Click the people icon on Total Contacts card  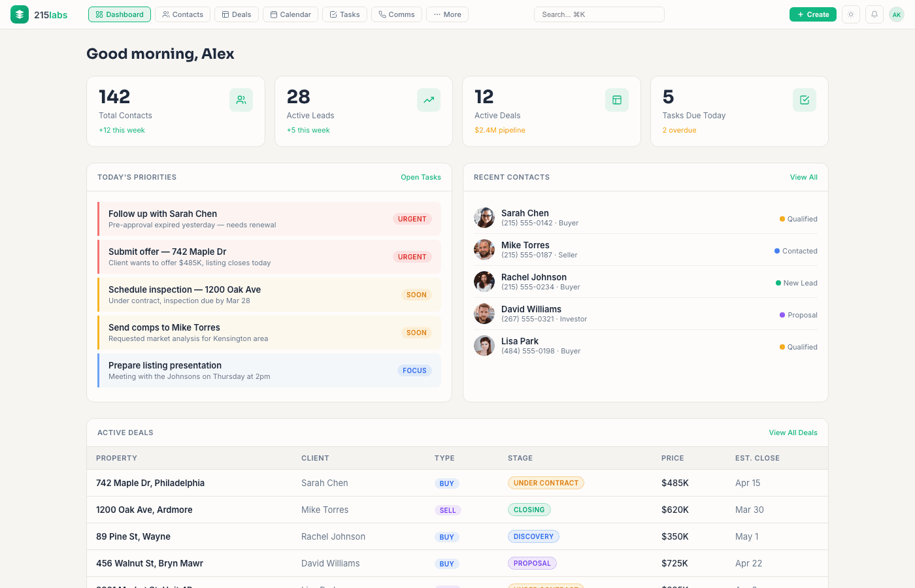241,99
